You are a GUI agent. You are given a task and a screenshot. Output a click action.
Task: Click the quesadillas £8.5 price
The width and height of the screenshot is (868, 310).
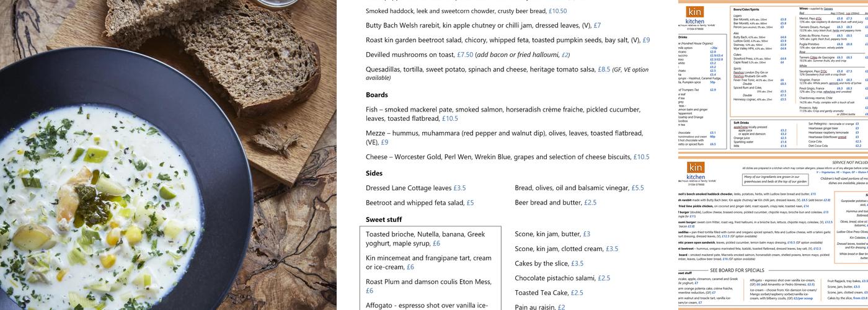tap(603, 70)
